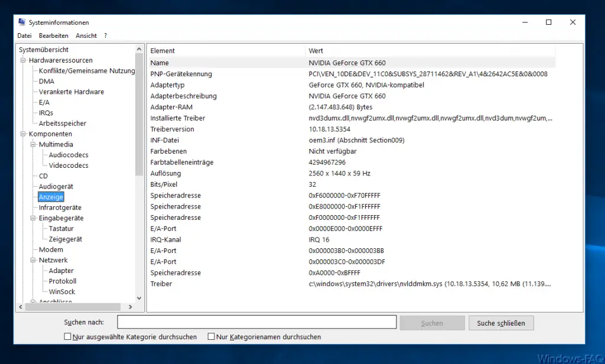This screenshot has width=605, height=364.
Task: Enable 'Nur ausgewählte Kategorie durchsuchen'
Action: [x=69, y=336]
